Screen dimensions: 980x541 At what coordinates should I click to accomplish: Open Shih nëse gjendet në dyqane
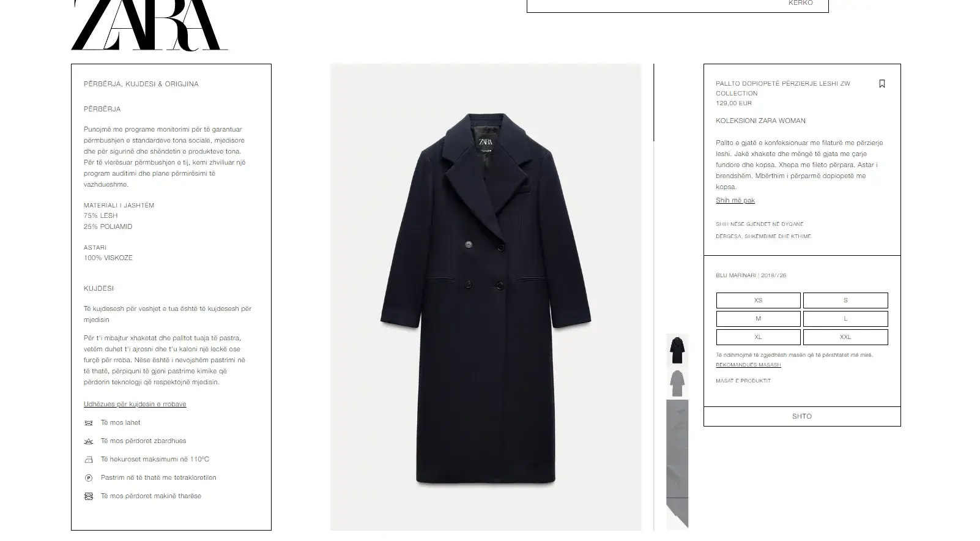(x=760, y=225)
